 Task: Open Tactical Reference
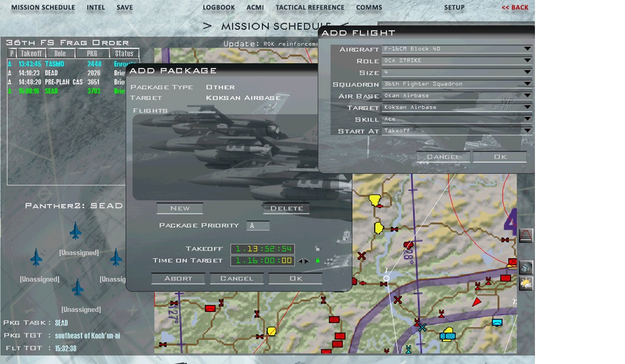[310, 8]
